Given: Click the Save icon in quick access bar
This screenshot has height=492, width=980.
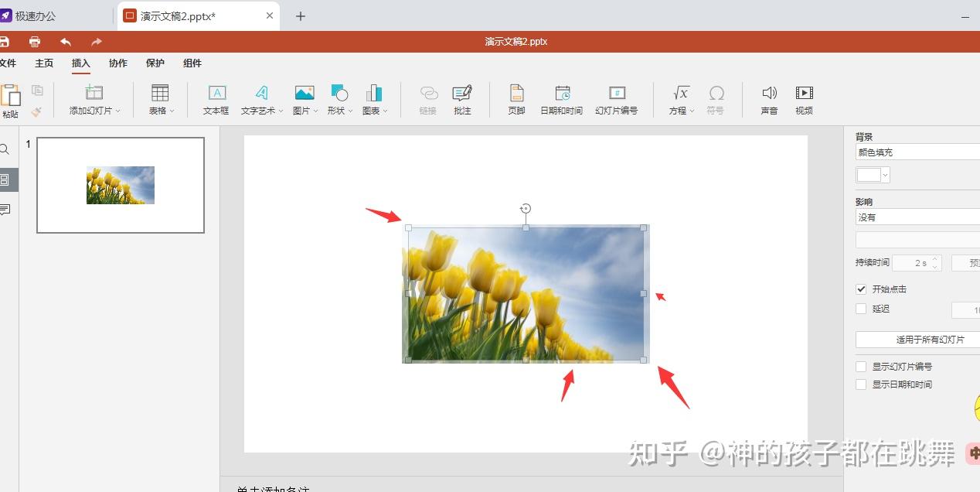Looking at the screenshot, I should 4,42.
